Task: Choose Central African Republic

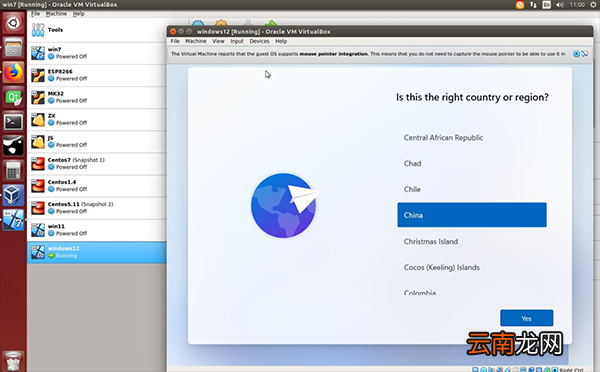Action: pyautogui.click(x=472, y=138)
